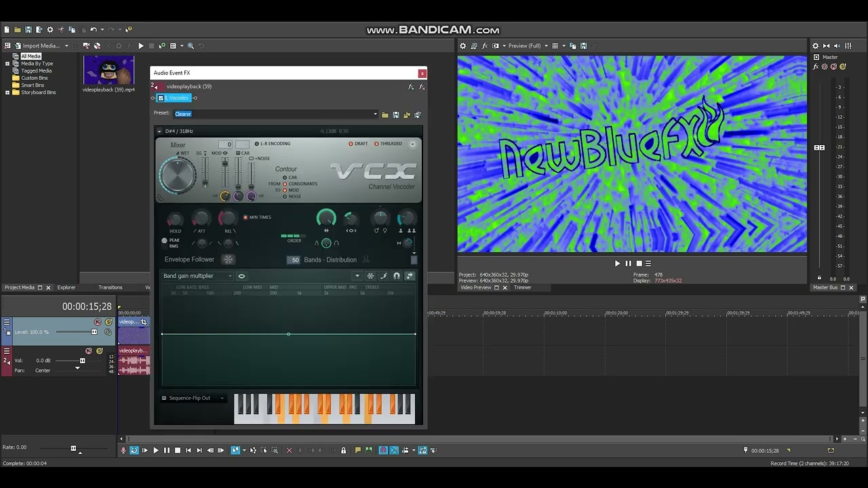Switch to the Transitions tab

point(110,287)
